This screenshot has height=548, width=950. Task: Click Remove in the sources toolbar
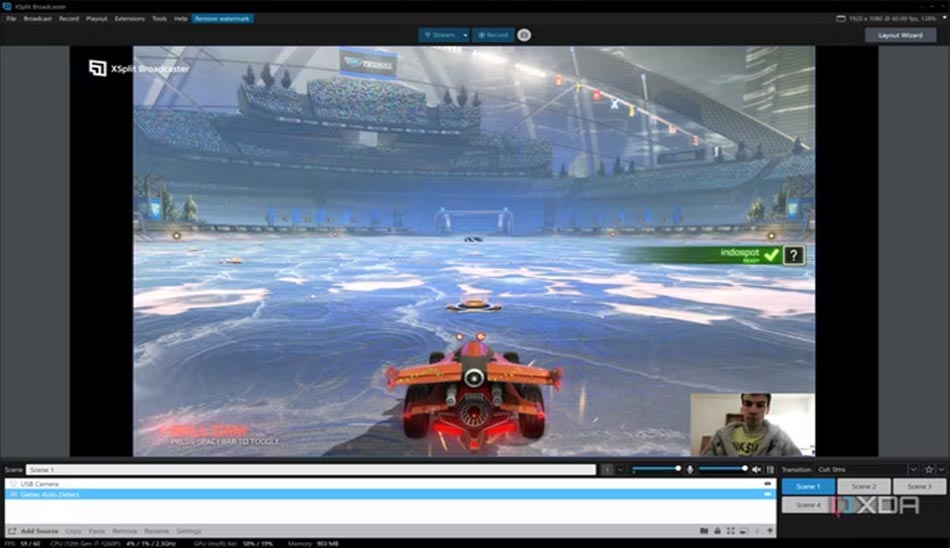(124, 531)
